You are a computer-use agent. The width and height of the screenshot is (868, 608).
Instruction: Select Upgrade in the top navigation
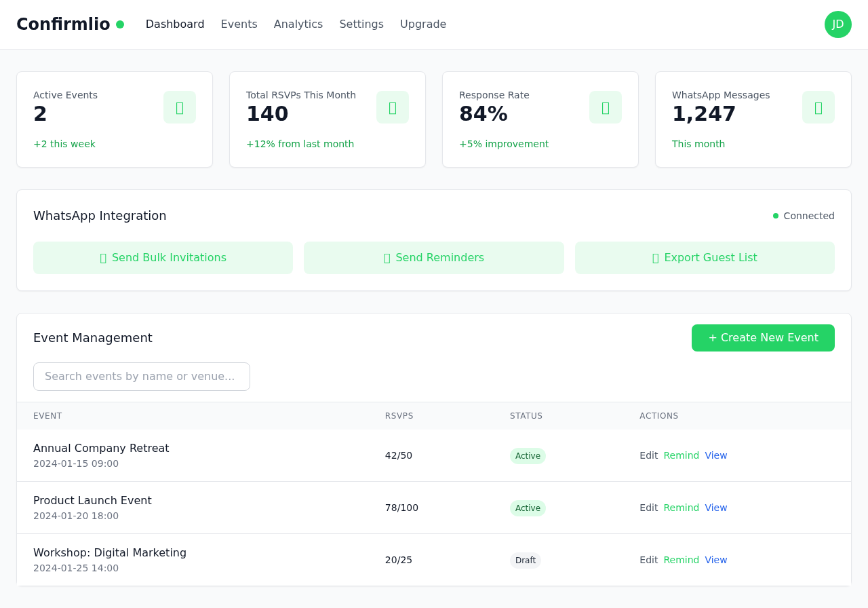pyautogui.click(x=423, y=24)
